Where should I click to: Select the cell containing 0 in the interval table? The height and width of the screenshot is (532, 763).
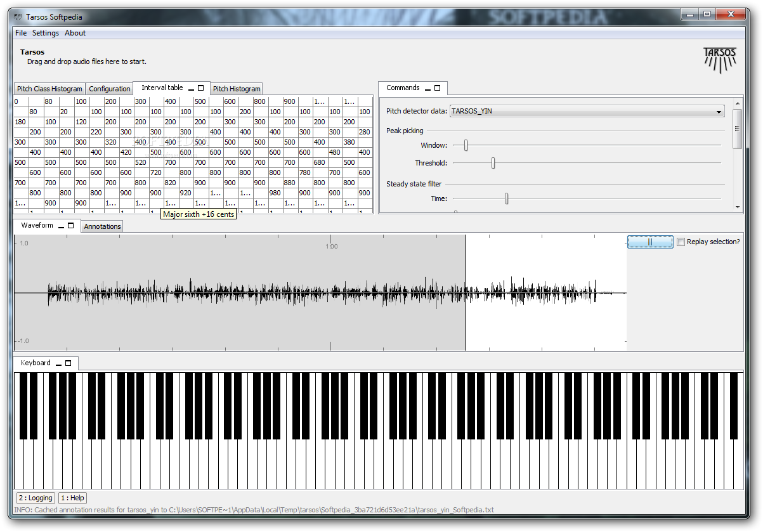click(x=21, y=101)
